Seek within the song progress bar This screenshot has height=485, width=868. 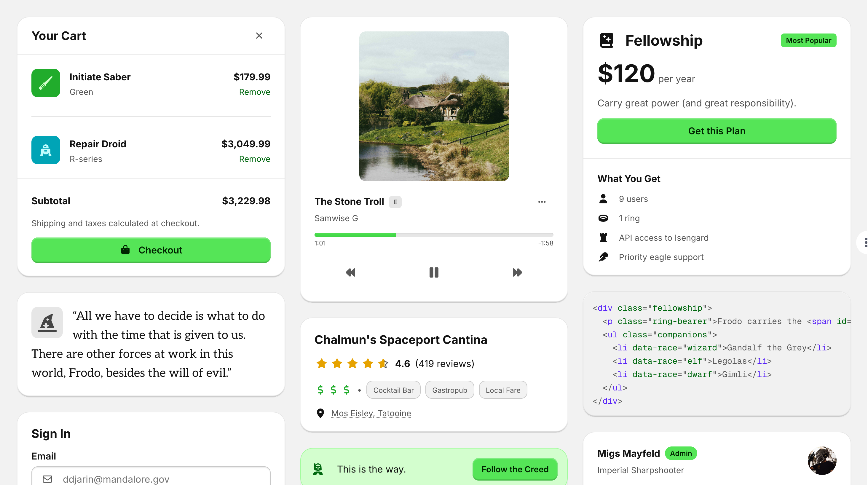[x=434, y=235]
